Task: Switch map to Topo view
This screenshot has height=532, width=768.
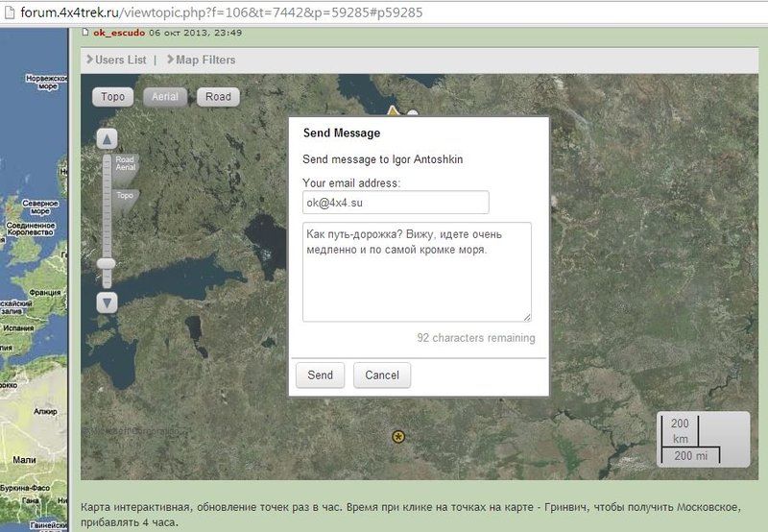Action: pos(113,97)
